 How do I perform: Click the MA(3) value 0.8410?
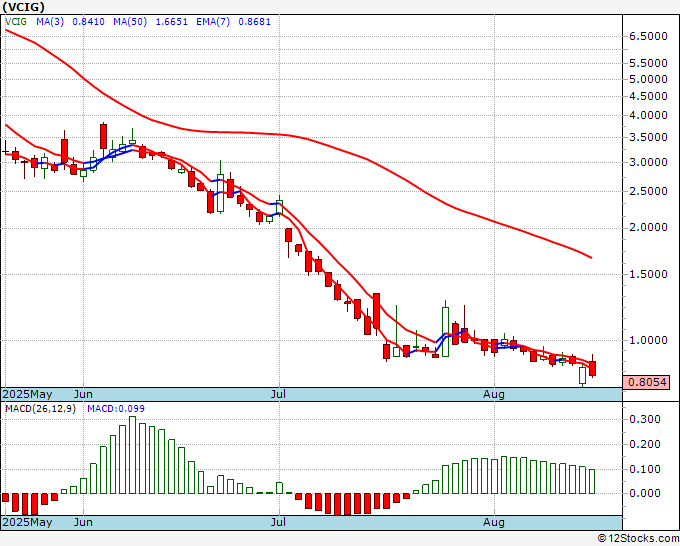[x=88, y=22]
